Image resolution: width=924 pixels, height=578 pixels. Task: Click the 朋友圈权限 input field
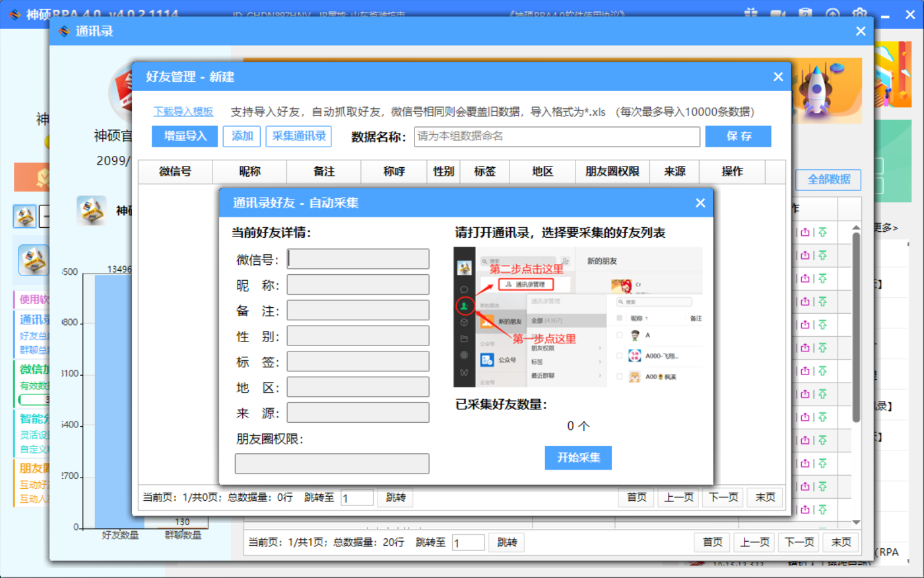(x=332, y=463)
